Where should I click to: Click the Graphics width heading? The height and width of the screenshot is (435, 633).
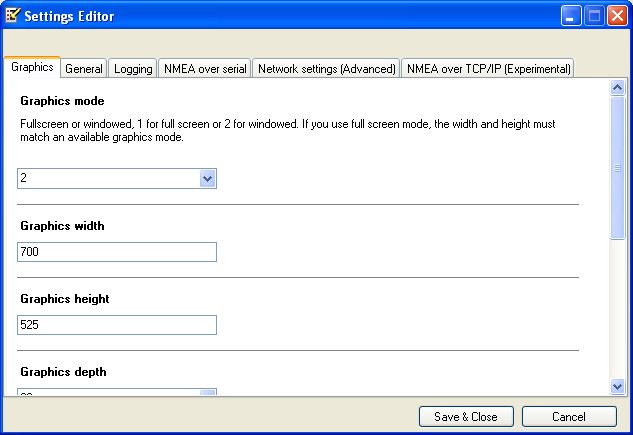(x=62, y=226)
